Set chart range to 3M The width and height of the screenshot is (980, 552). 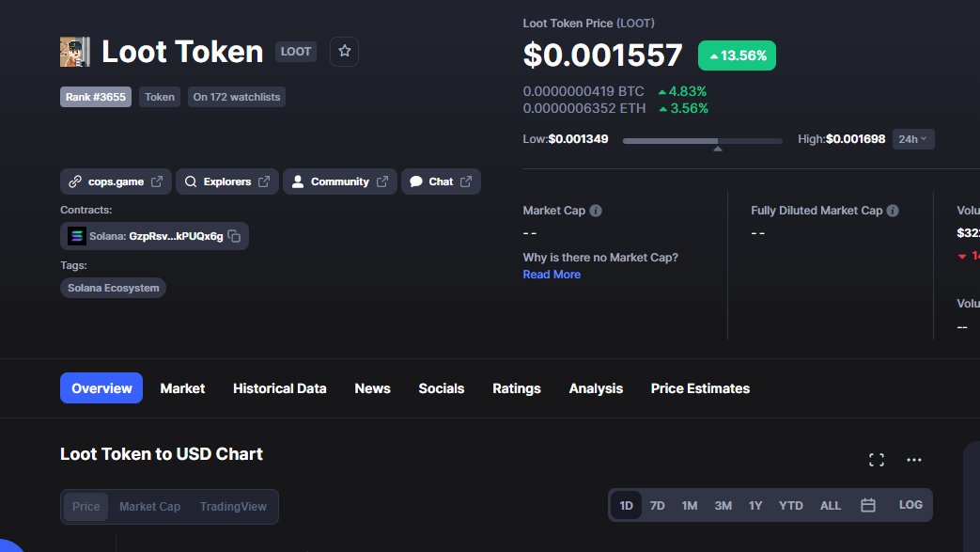[723, 505]
